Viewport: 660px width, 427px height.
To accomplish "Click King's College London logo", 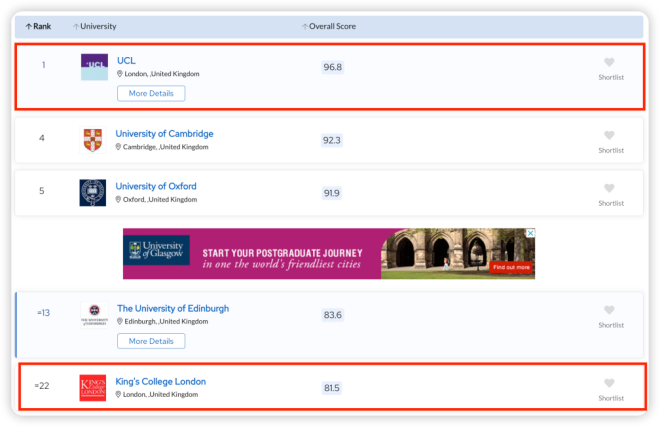I will coord(93,388).
